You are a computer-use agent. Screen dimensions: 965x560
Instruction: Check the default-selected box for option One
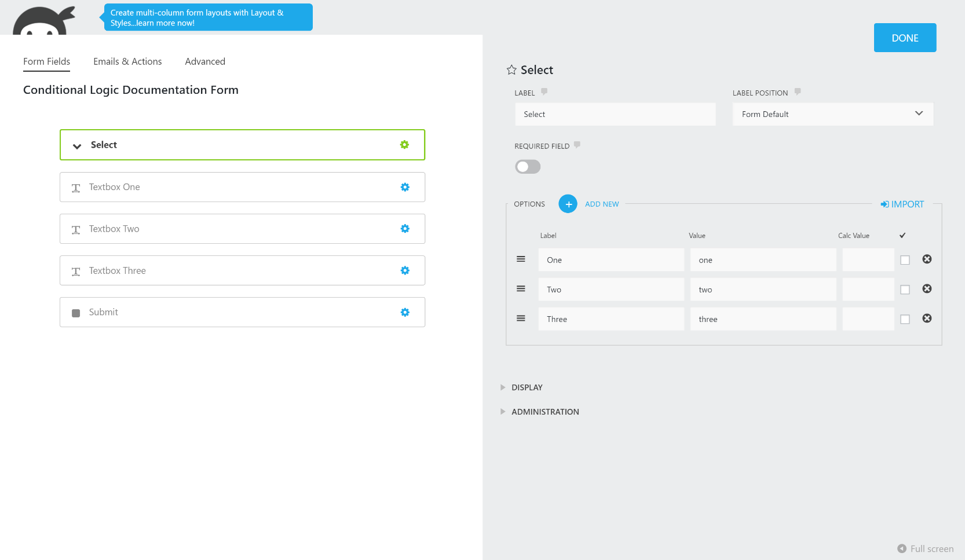[x=905, y=260]
